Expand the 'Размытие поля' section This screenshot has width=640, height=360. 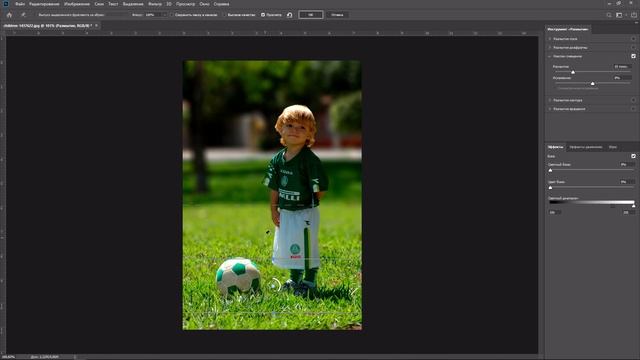click(550, 39)
